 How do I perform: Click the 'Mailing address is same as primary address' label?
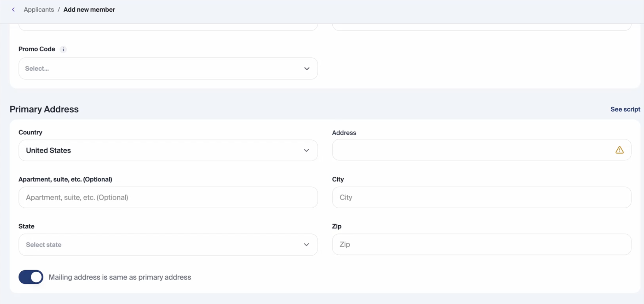coord(120,277)
